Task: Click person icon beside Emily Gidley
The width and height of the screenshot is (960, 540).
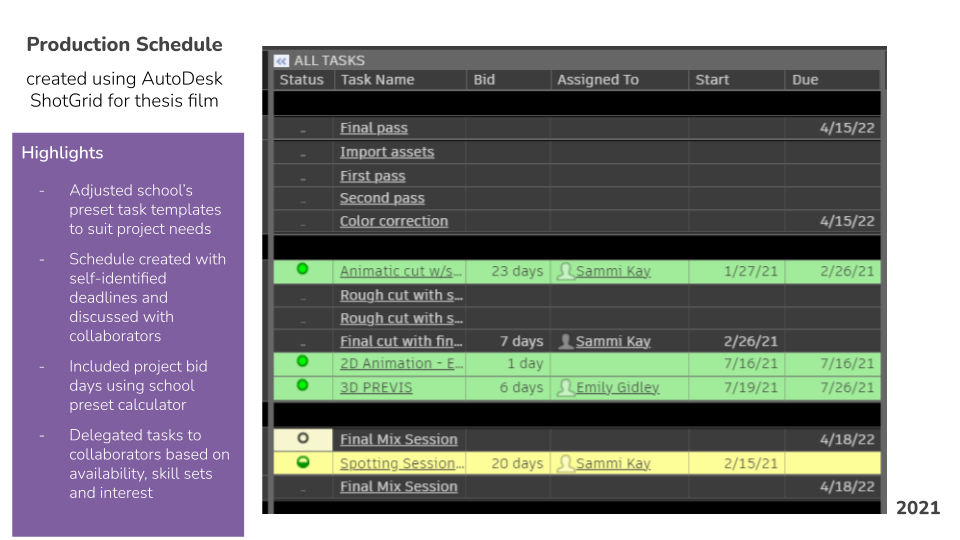Action: [x=566, y=387]
